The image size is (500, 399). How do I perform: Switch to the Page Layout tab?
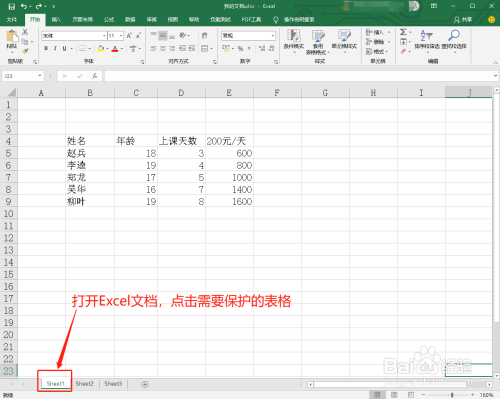83,20
